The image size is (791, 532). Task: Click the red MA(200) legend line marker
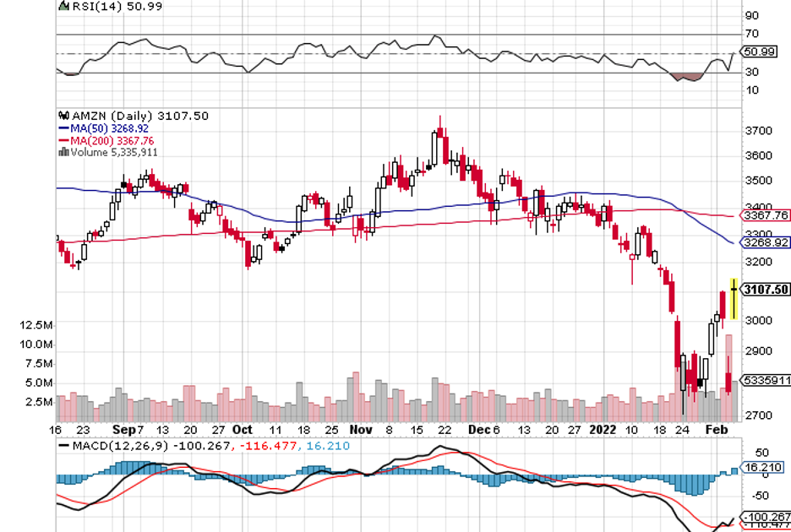point(62,140)
